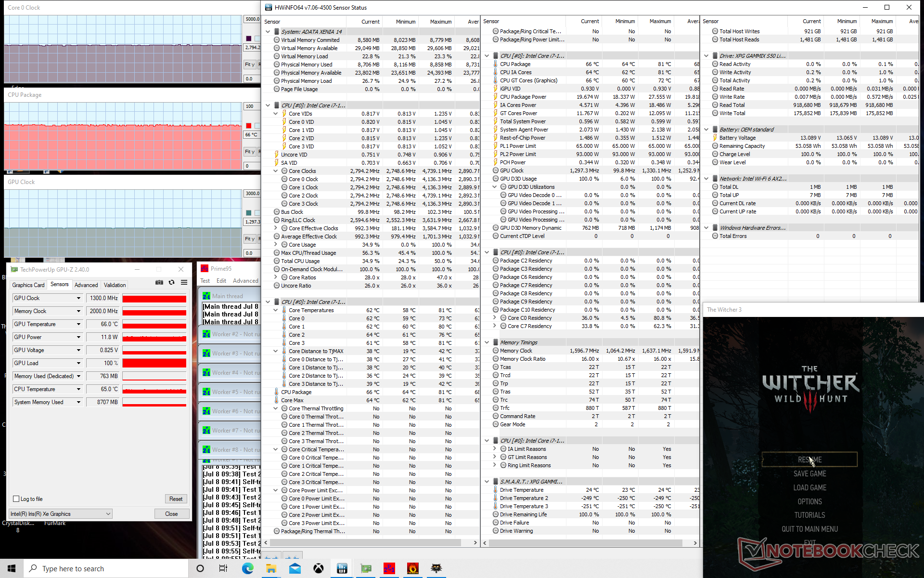
Task: Select LOAD GAME in Witcher menu
Action: point(809,487)
